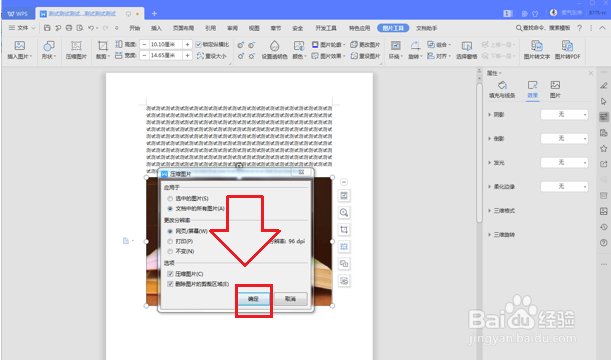Switch to the 插入 (Insert) tab
Screen dimensions: 611x360
point(156,28)
